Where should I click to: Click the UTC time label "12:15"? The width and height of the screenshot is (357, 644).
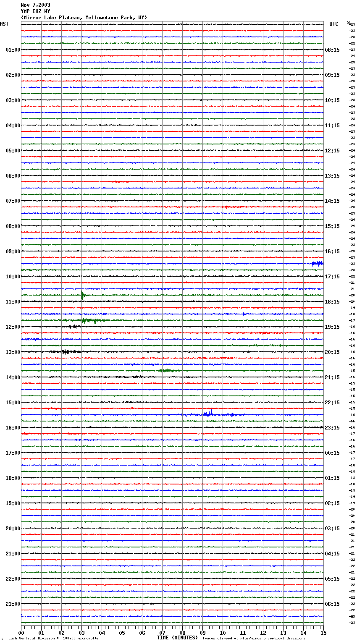coord(332,151)
